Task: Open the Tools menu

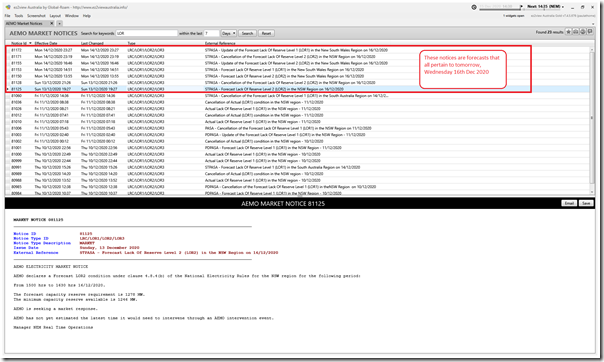Action: (19, 16)
